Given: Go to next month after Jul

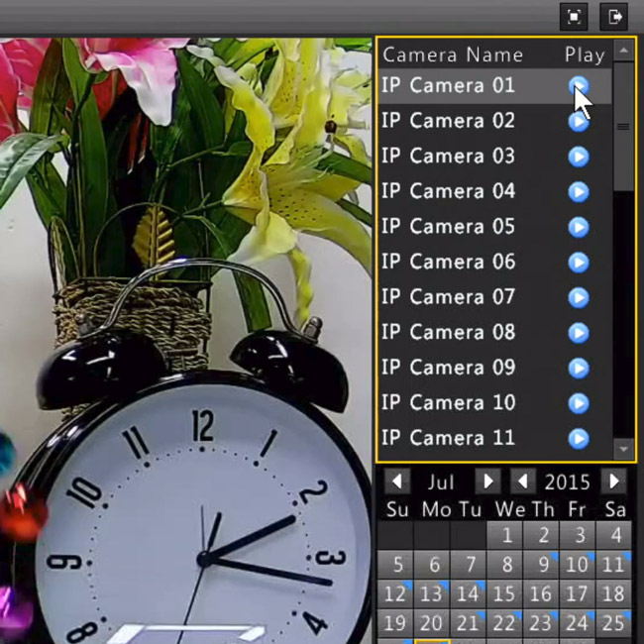Looking at the screenshot, I should tap(487, 481).
